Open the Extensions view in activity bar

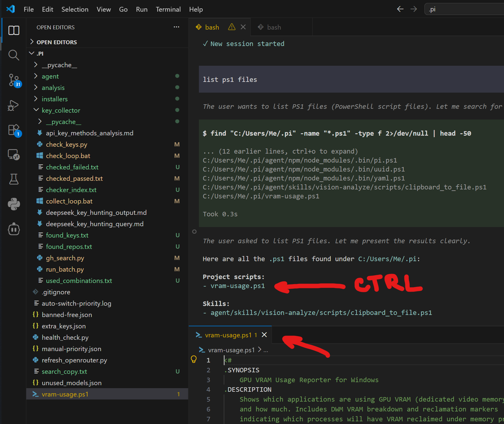tap(14, 130)
